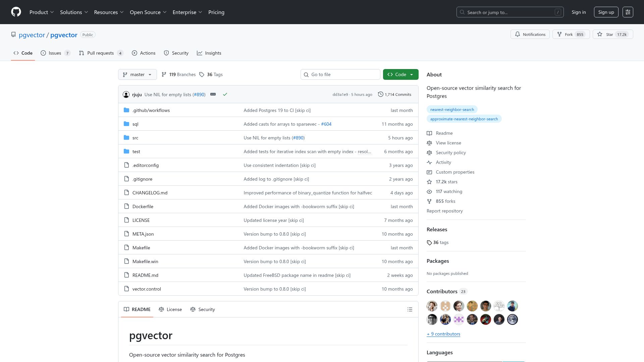The height and width of the screenshot is (362, 644).
Task: Show the + 9 contributors link
Action: tap(443, 334)
